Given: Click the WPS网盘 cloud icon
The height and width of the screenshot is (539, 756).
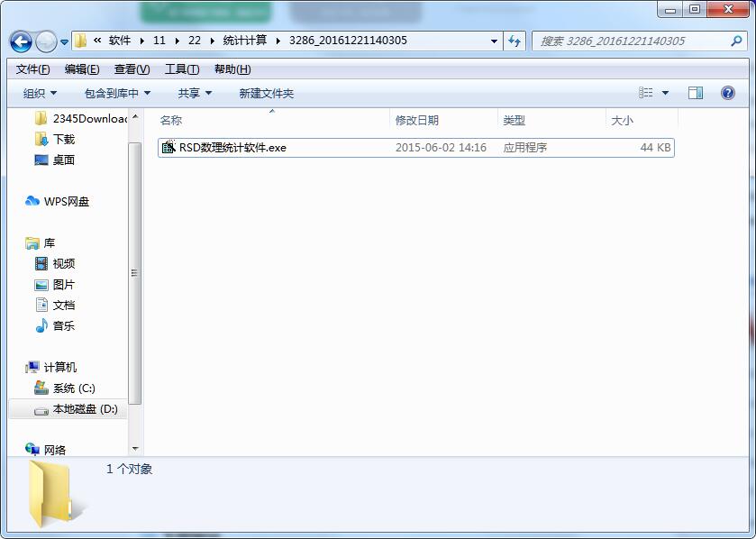Looking at the screenshot, I should coord(32,201).
